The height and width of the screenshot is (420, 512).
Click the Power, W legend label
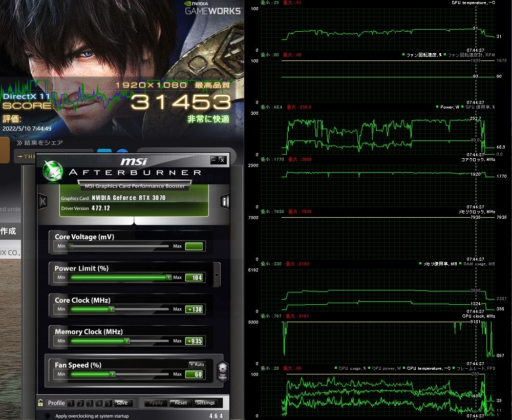tap(450, 107)
